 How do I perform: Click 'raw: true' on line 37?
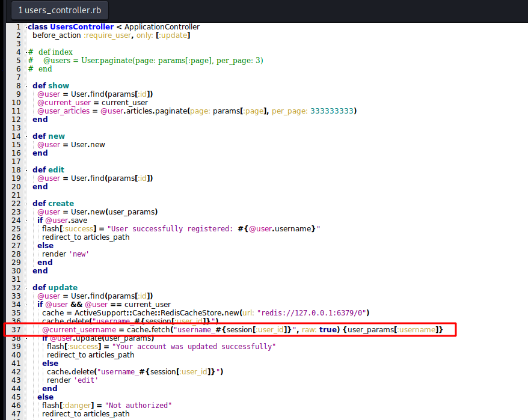click(x=319, y=330)
